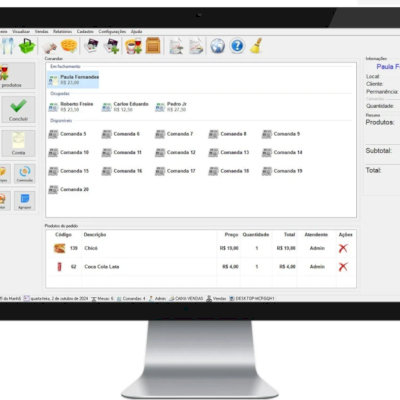Click the first report chart icon
The width and height of the screenshot is (400, 400).
tap(176, 46)
